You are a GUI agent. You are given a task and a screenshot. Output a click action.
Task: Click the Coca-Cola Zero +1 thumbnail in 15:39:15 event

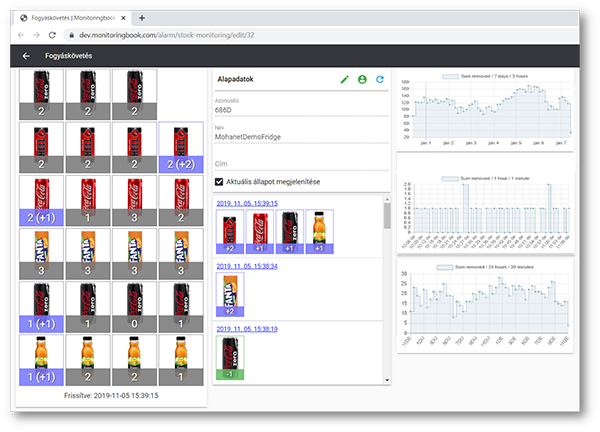tap(290, 231)
